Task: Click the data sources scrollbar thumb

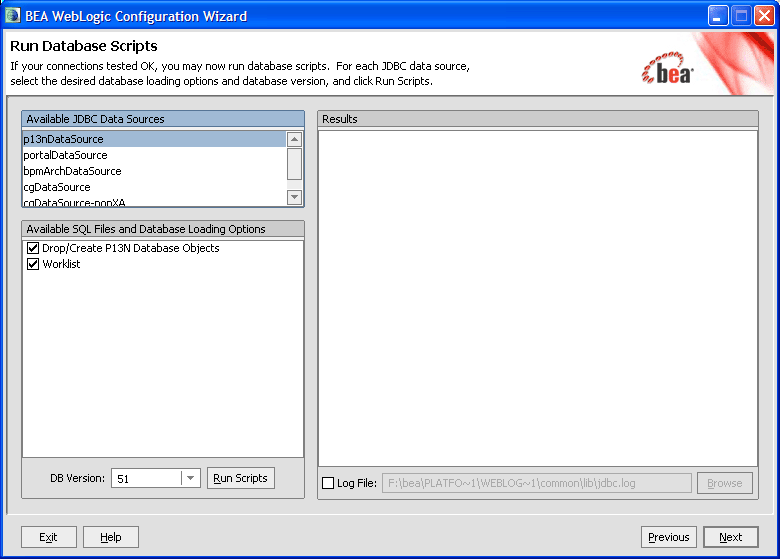Action: (294, 163)
